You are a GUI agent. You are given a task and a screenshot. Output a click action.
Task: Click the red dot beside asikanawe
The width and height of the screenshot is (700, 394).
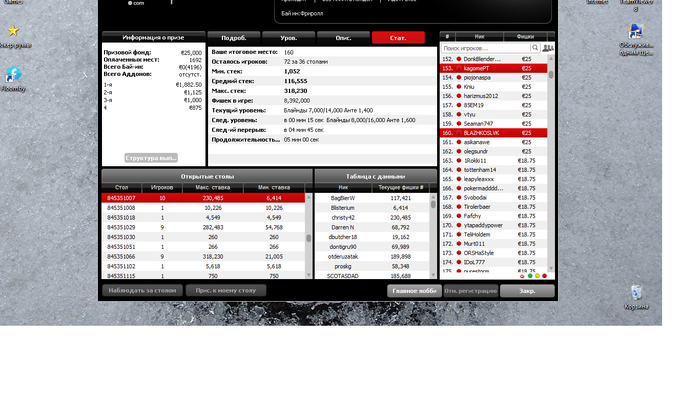(458, 142)
